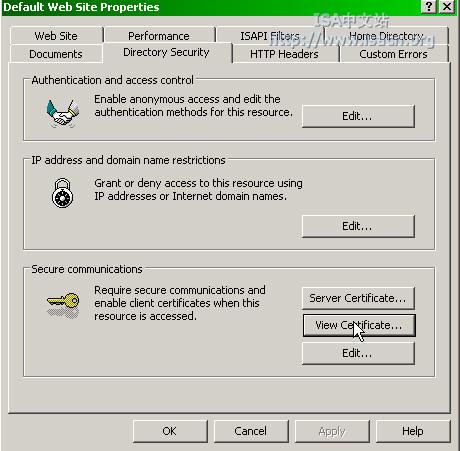Viewport: 460px width, 451px height.
Task: Edit secure communications settings
Action: coord(358,353)
